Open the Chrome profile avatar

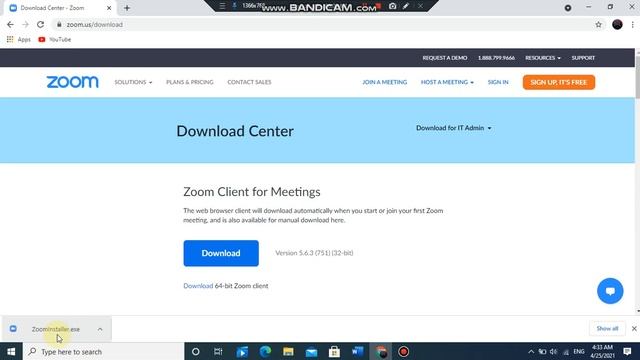pos(617,24)
